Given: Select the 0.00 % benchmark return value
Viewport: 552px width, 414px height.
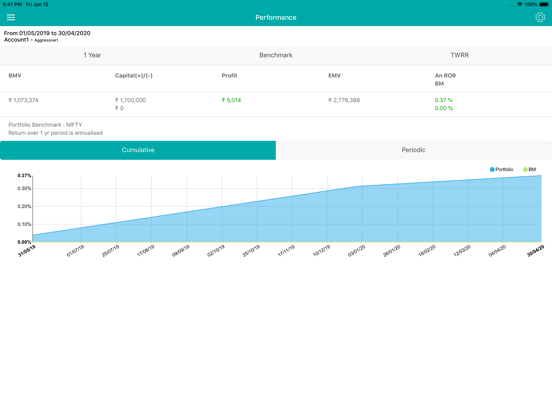Looking at the screenshot, I should [444, 108].
